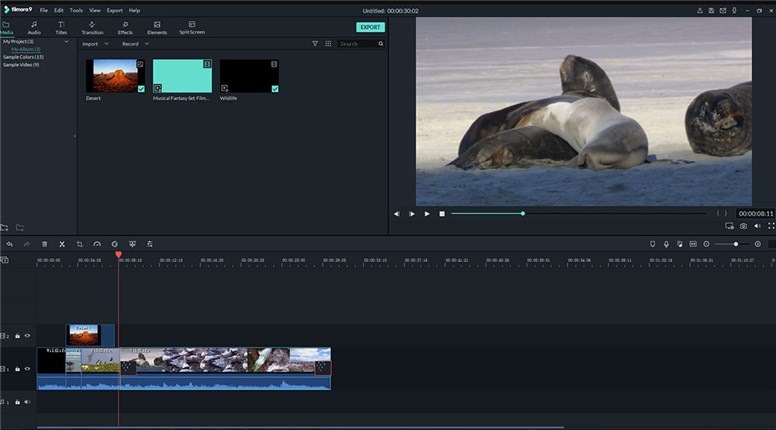Viewport: 776px width, 430px height.
Task: Click the play frame-by-frame button
Action: pyautogui.click(x=411, y=214)
